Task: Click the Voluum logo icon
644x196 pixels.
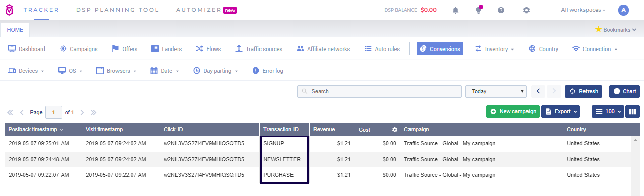Action: 9,10
